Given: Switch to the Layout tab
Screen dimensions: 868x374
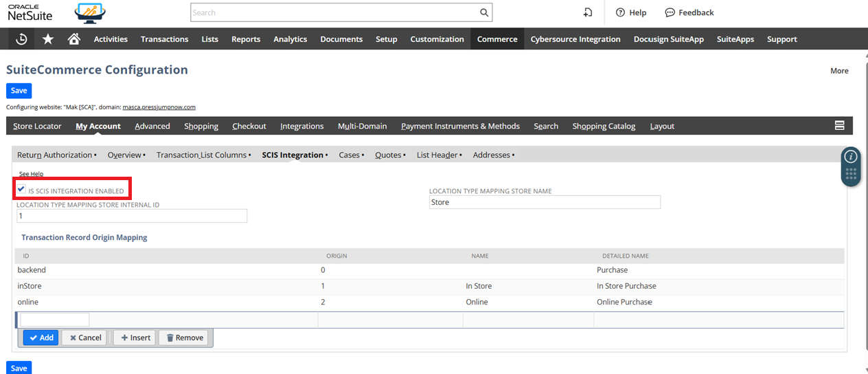Looking at the screenshot, I should tap(662, 126).
